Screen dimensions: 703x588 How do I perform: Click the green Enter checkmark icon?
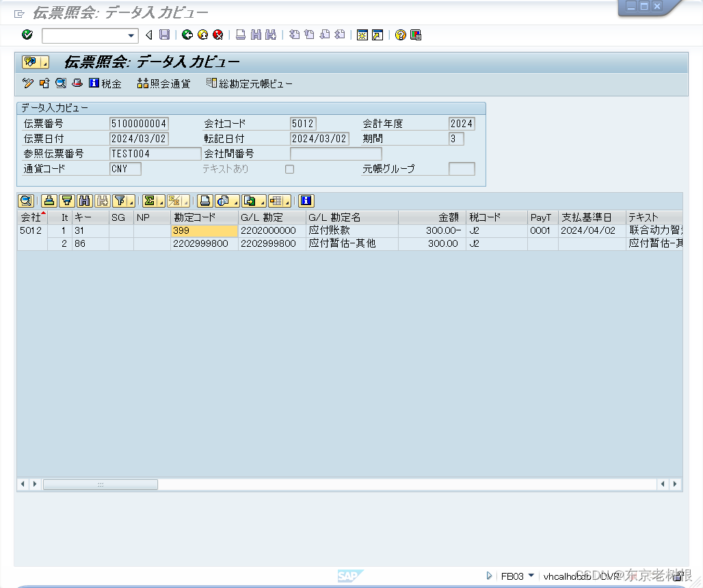pyautogui.click(x=27, y=35)
